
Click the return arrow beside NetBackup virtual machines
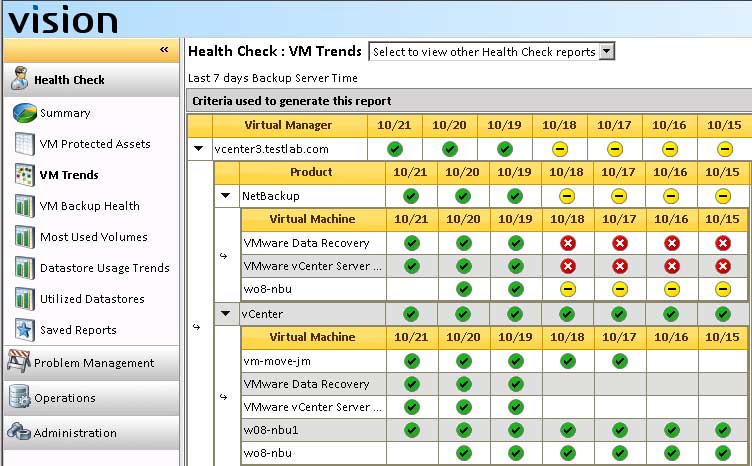(x=223, y=256)
